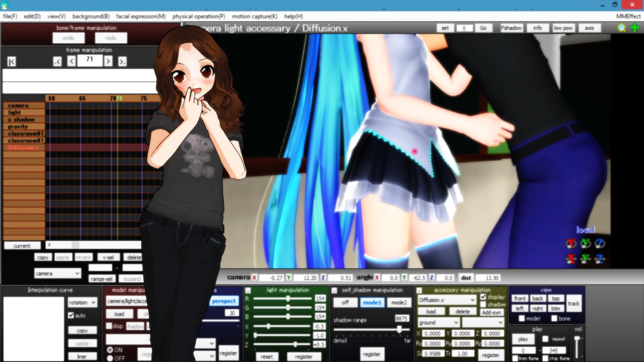Select the OFF radio button in model manipulation

[x=110, y=358]
